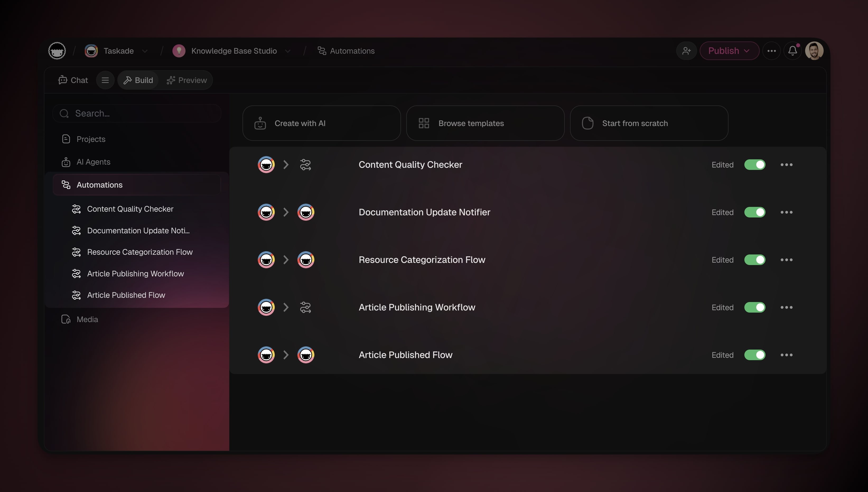The image size is (868, 492).
Task: Disable the Content Quality Checker toggle
Action: pos(754,165)
